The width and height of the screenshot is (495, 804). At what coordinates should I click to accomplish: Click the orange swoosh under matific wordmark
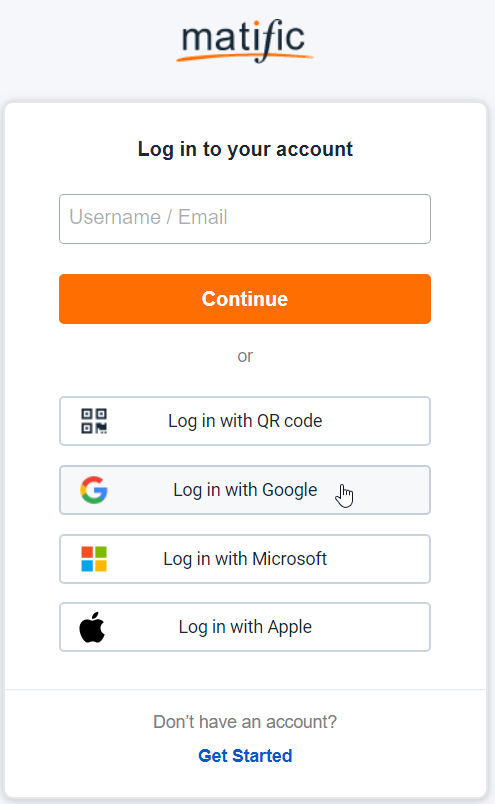coord(245,56)
